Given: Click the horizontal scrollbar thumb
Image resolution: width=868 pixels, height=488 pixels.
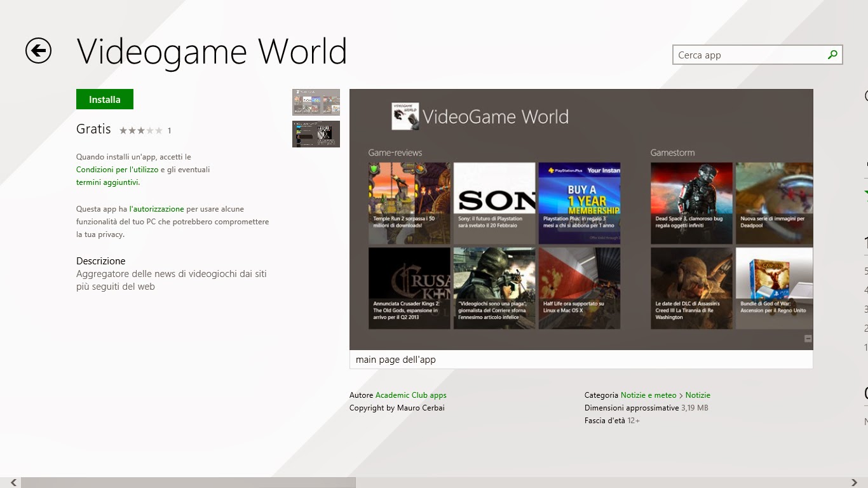Looking at the screenshot, I should pos(188,482).
